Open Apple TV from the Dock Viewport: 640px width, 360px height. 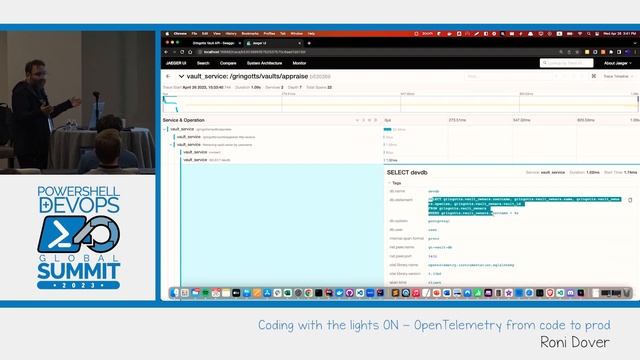tap(236, 293)
